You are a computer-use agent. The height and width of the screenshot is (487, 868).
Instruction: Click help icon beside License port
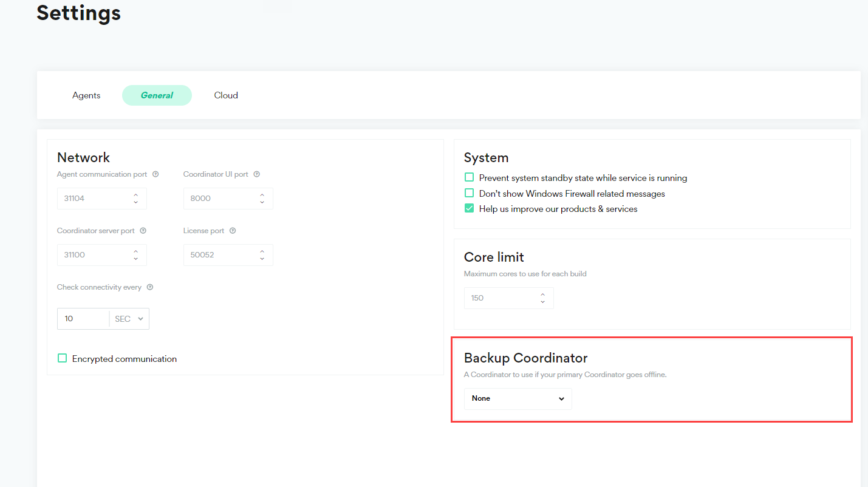tap(233, 231)
